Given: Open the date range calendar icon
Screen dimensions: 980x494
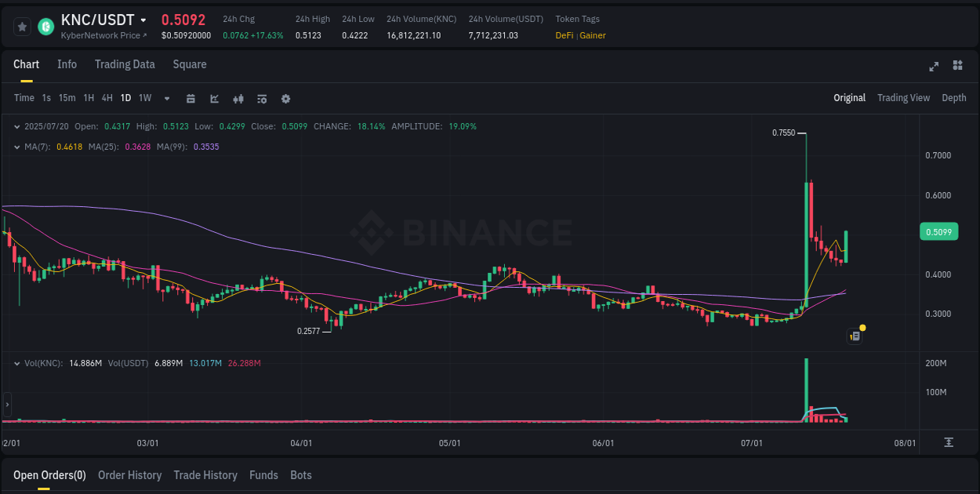Looking at the screenshot, I should coord(191,99).
